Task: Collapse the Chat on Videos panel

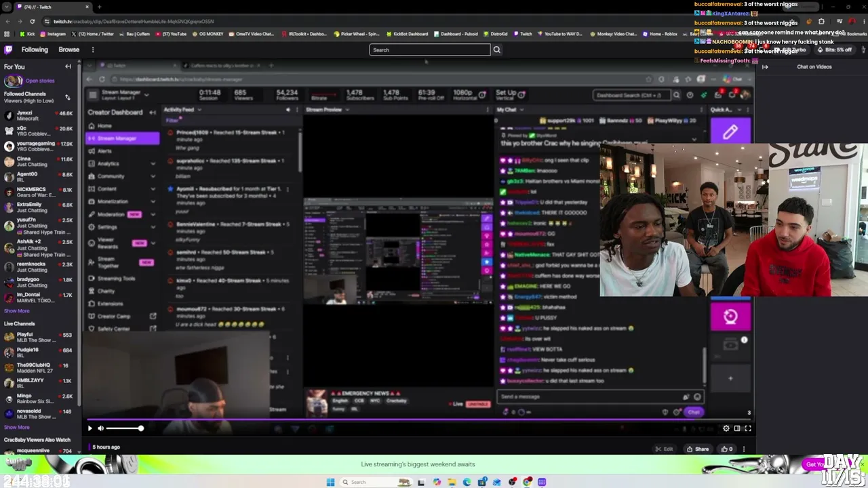Action: 765,66
